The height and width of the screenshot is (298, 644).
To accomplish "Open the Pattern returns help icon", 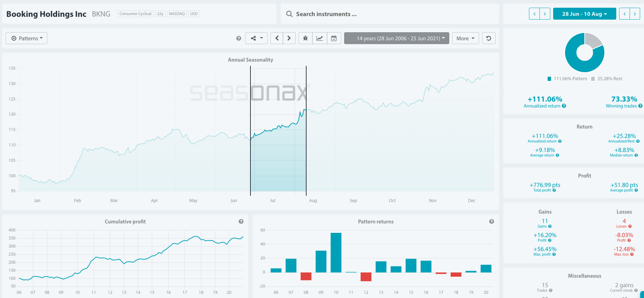I will 491,221.
